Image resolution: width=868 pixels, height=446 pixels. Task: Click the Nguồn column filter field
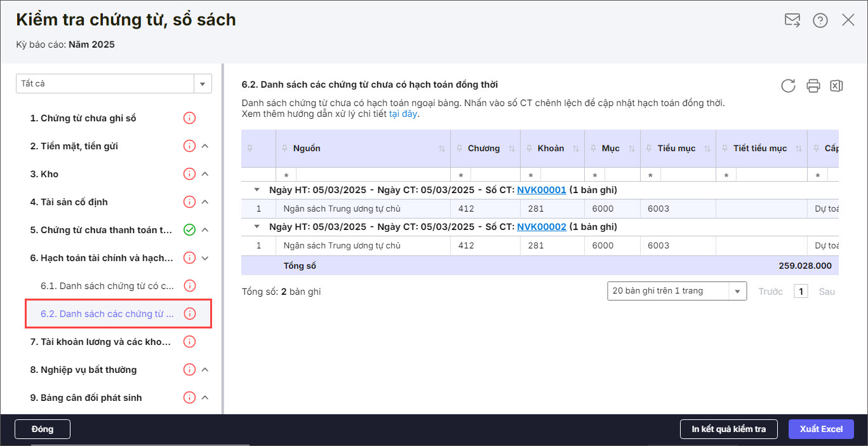pos(372,175)
